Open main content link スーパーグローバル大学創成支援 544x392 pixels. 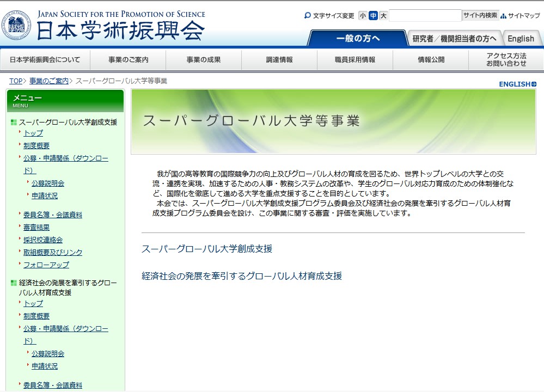tap(207, 249)
